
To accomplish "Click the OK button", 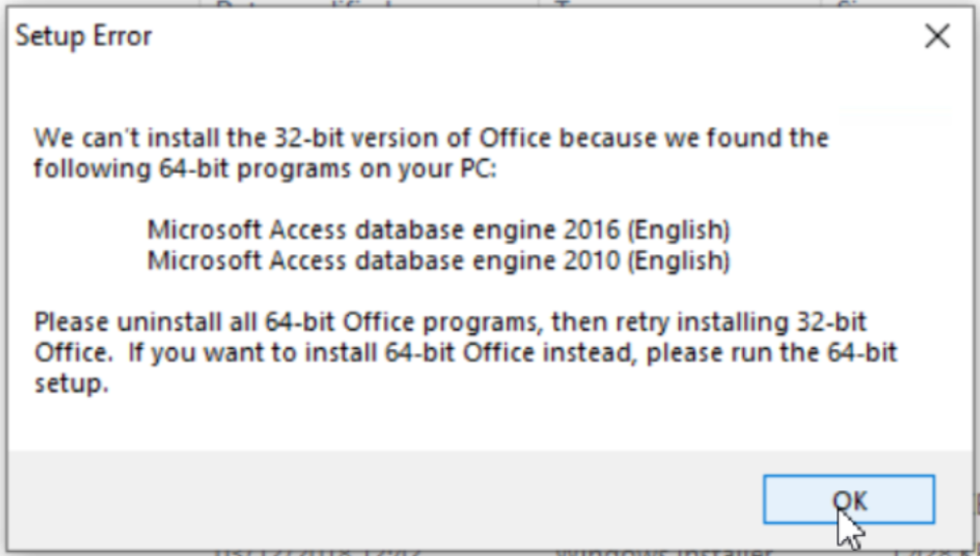I will pos(849,499).
